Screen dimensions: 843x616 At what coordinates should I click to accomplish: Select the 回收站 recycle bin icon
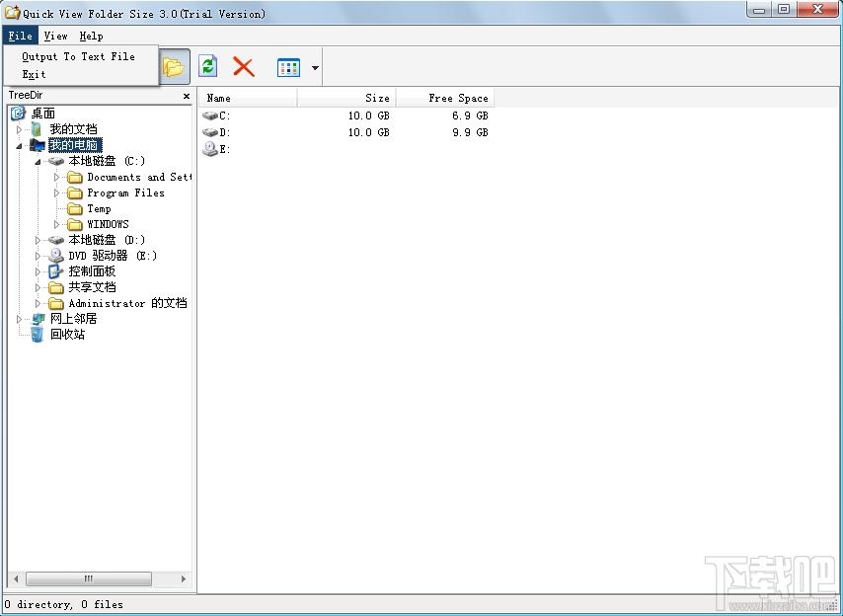point(37,335)
